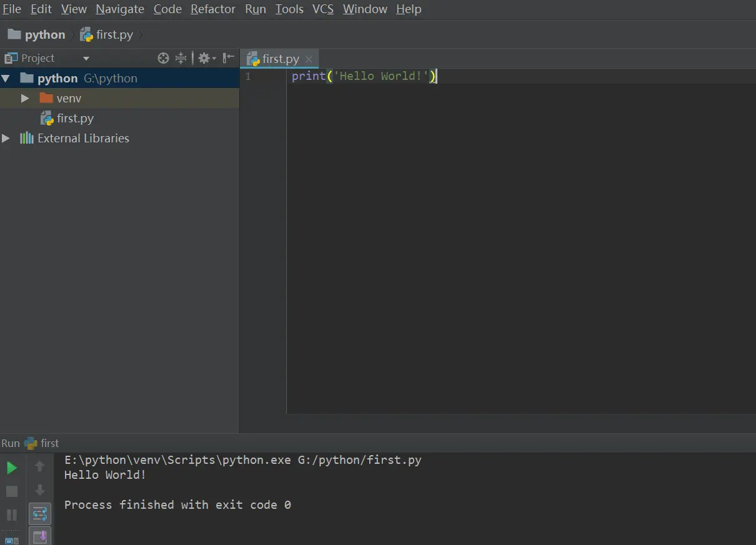
Task: Open the Edit menu
Action: click(x=41, y=9)
